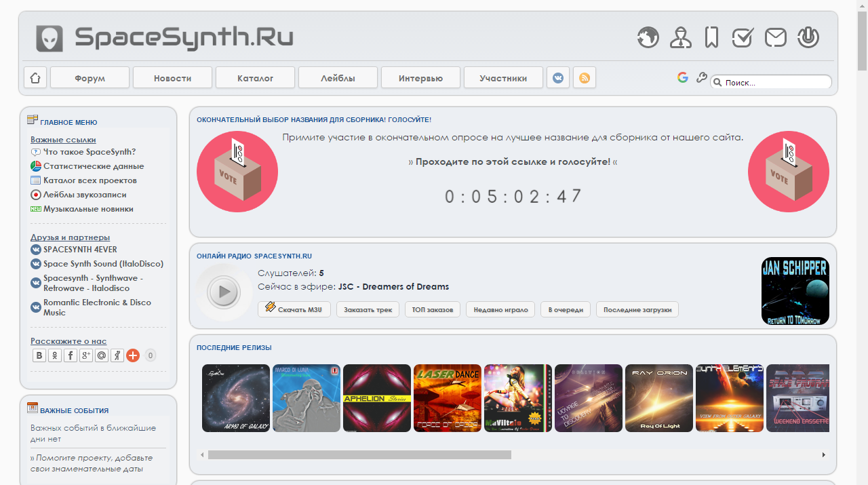Screen dimensions: 868x485
Task: Share via Mail.ru @ icon
Action: 102,355
